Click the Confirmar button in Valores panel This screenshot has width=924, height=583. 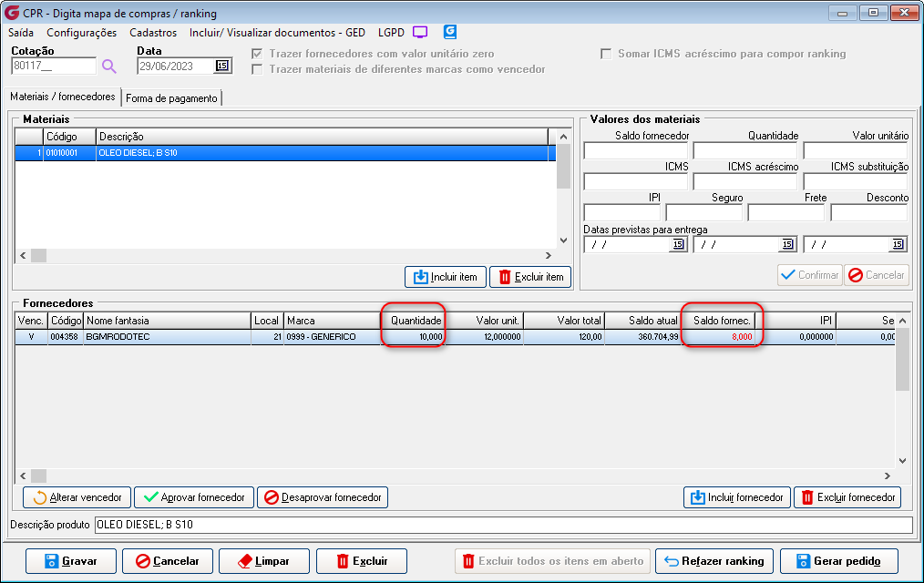tap(810, 275)
